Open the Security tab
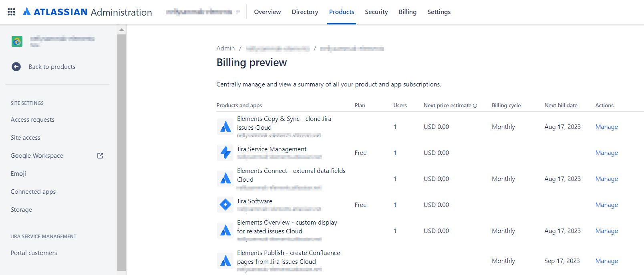Image resolution: width=644 pixels, height=275 pixels. pyautogui.click(x=376, y=12)
